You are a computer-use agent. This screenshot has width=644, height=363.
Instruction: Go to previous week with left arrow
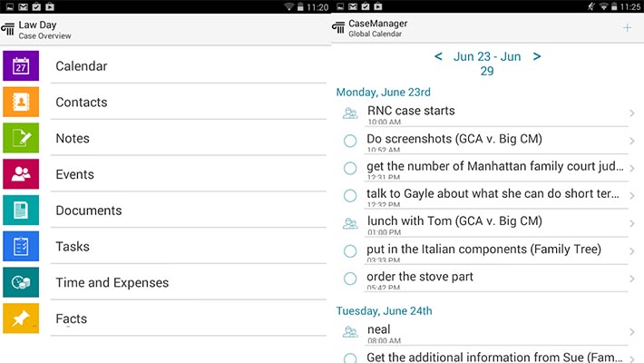pos(438,57)
